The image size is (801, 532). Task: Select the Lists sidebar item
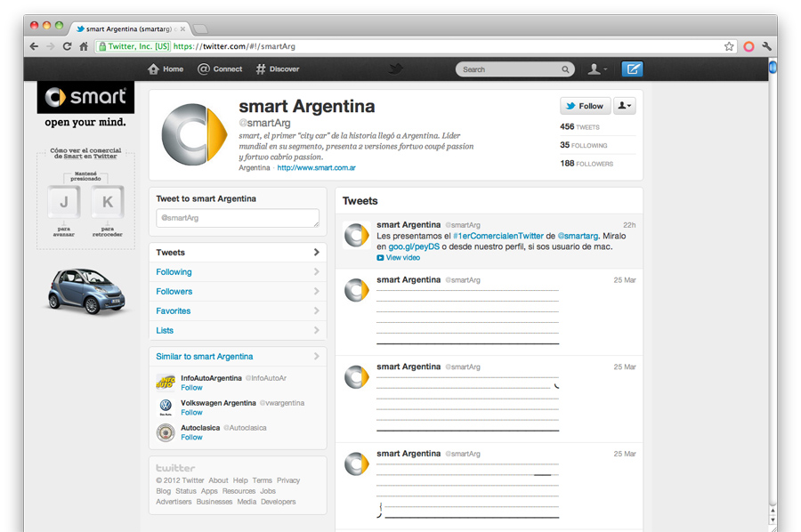(238, 330)
